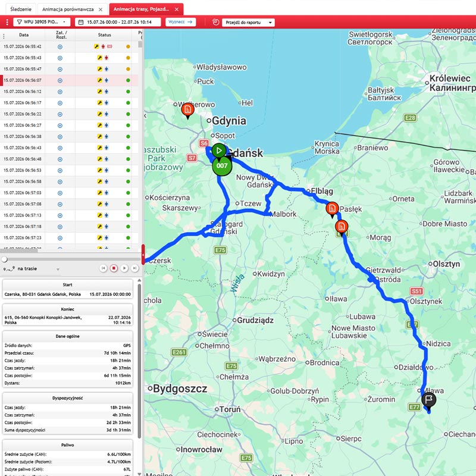Open the vehicle filter WPU 38905 dropdown
This screenshot has width=476, height=476.
[42, 22]
